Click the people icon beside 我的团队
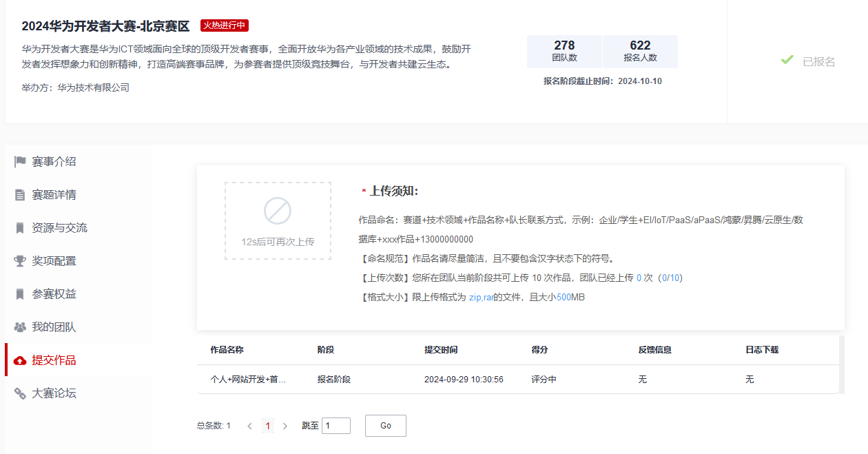The image size is (868, 454). click(20, 327)
